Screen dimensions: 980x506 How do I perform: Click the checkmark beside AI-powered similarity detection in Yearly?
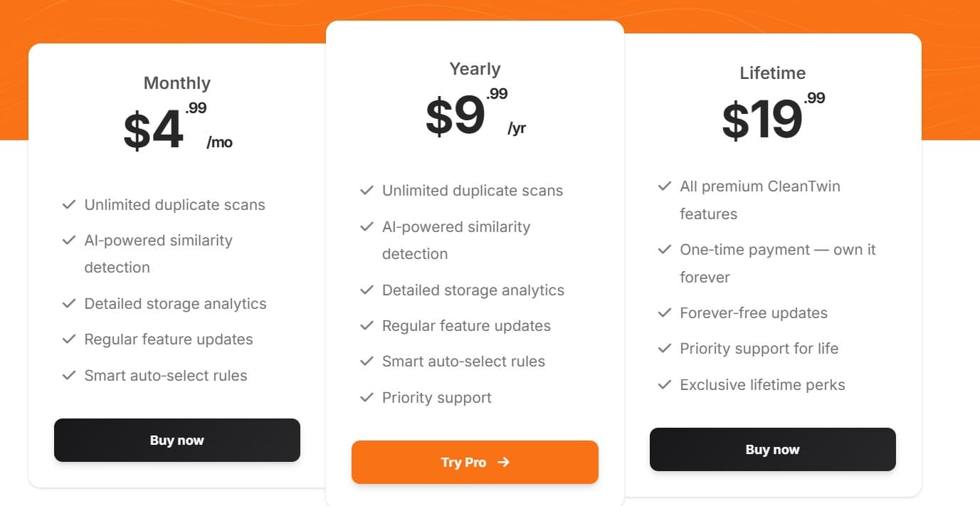pyautogui.click(x=367, y=226)
